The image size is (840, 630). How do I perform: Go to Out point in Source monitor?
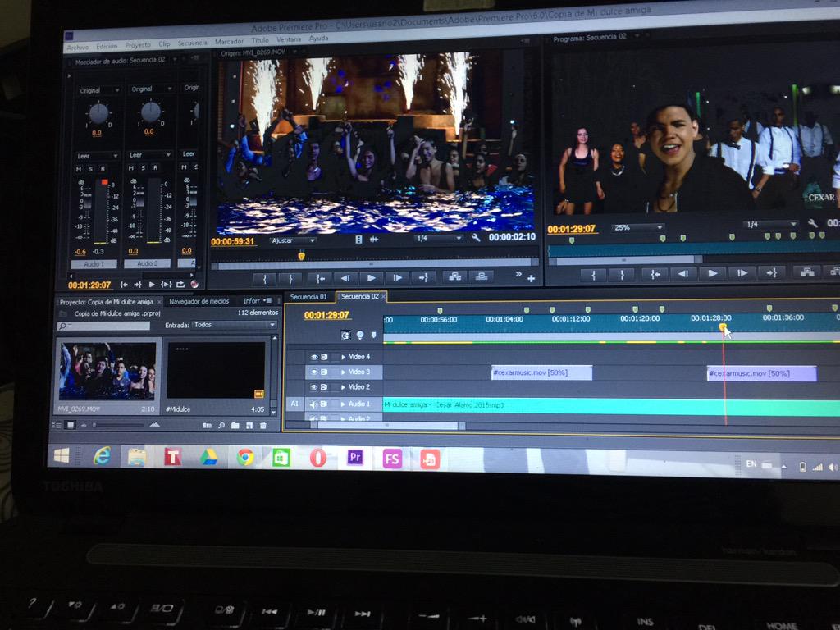(423, 277)
